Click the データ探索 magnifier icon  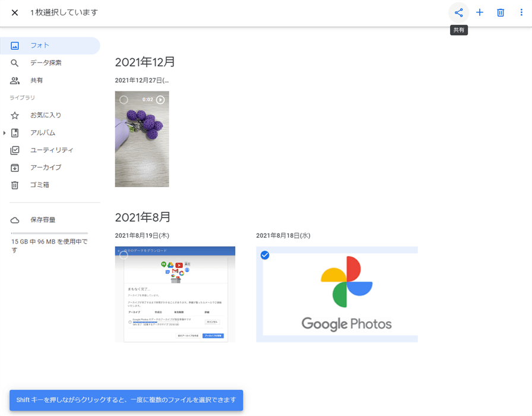15,63
